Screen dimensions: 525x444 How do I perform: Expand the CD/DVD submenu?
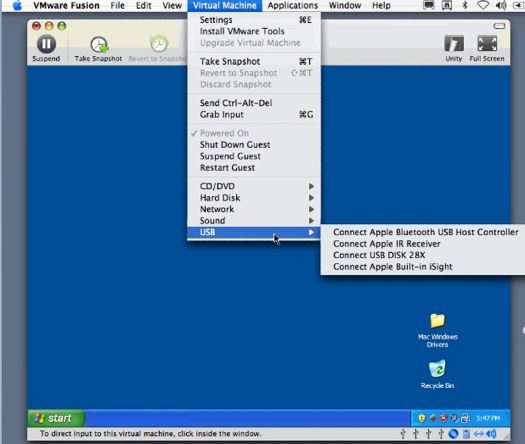254,186
